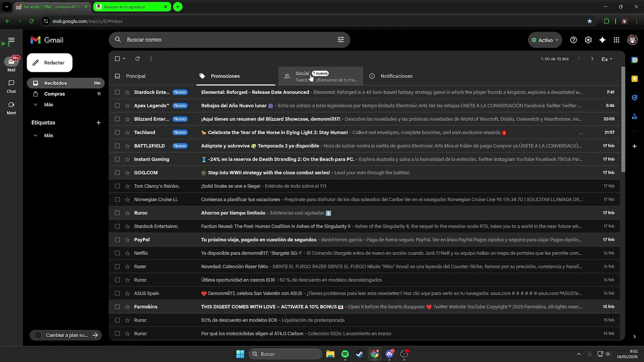Open the Meet section in the sidebar
644x362 pixels.
pos(11,108)
